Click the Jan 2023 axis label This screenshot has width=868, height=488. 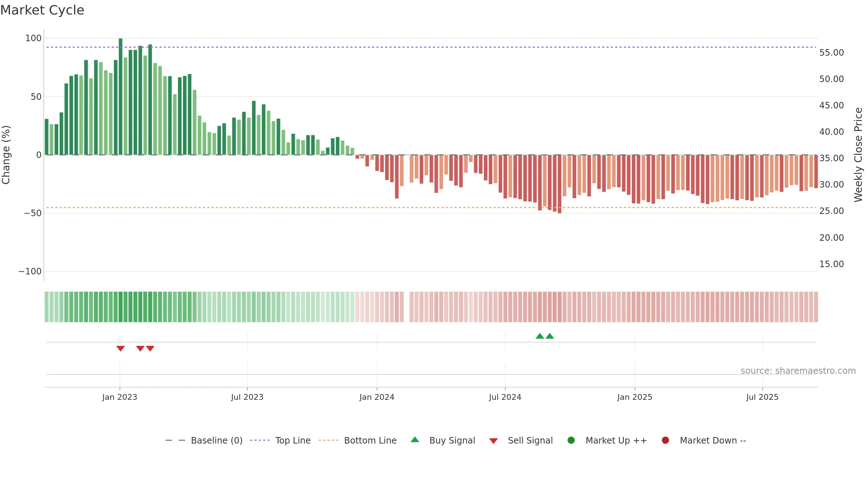click(120, 397)
